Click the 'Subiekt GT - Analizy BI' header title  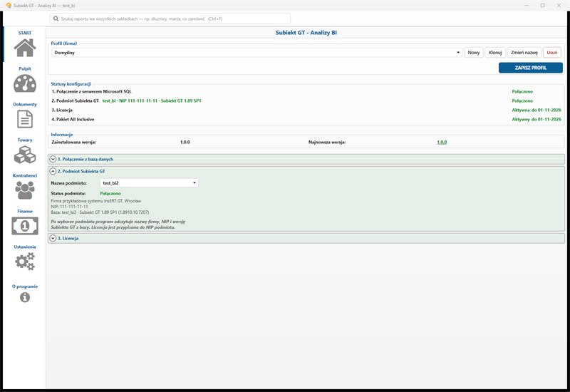(x=306, y=33)
